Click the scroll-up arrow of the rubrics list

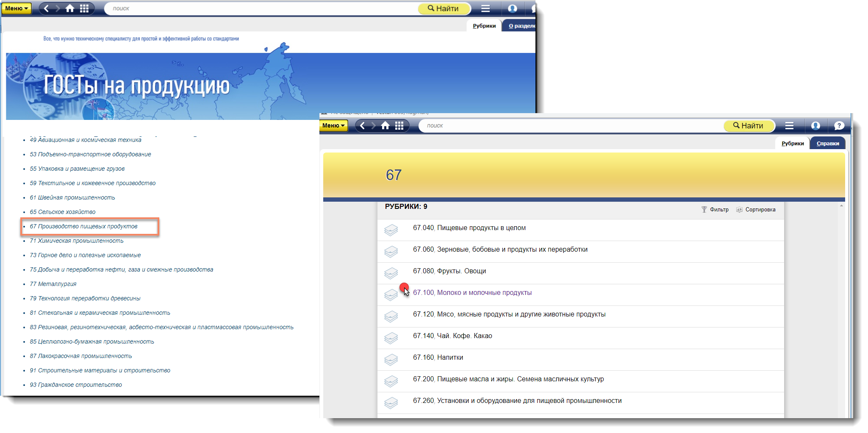point(841,206)
